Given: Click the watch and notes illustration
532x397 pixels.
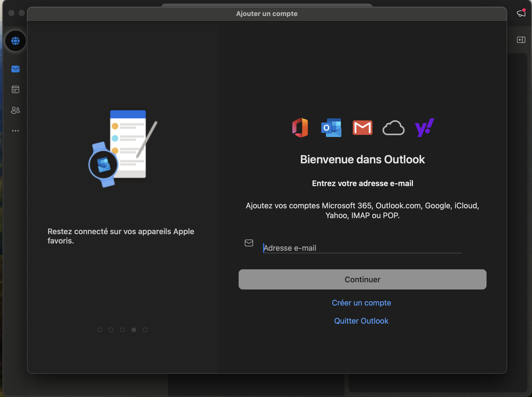Looking at the screenshot, I should 123,148.
